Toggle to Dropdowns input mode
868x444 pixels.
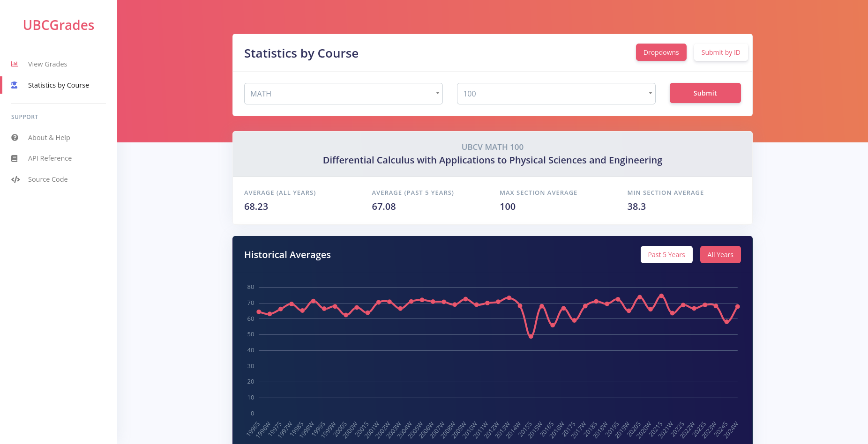point(661,52)
